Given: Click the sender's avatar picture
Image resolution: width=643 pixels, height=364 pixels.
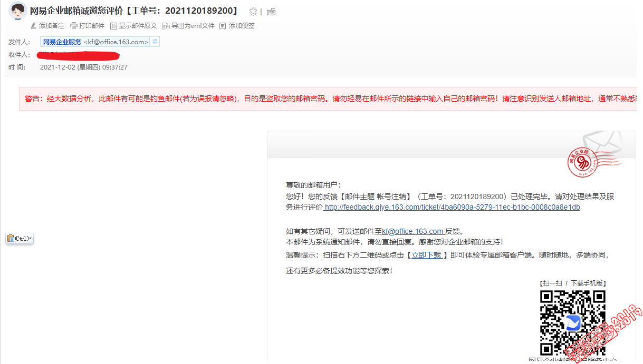Looking at the screenshot, I should point(18,11).
